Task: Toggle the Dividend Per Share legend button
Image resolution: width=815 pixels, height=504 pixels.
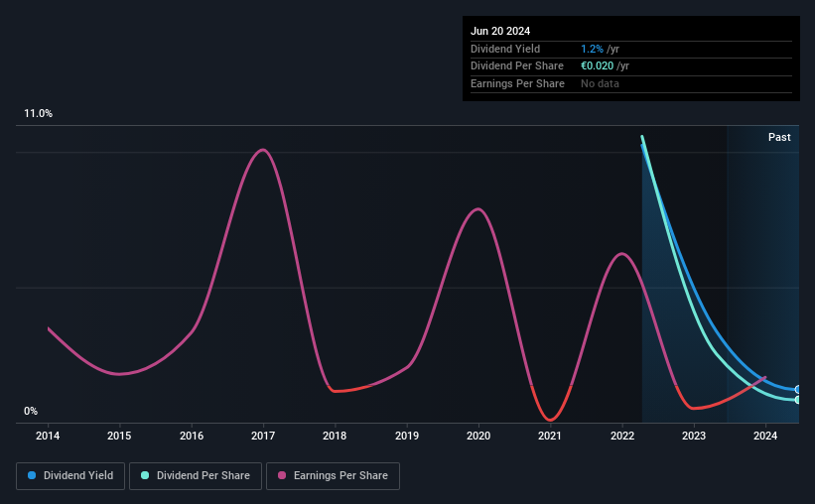Action: click(196, 476)
